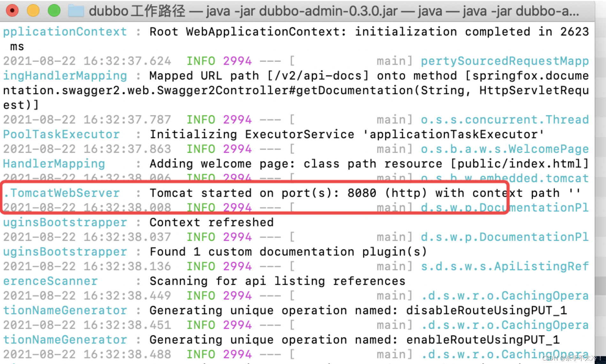Viewport: 606px width, 364px height.
Task: Click PID '2994' on the 16:32:38.037 line
Action: (x=238, y=237)
